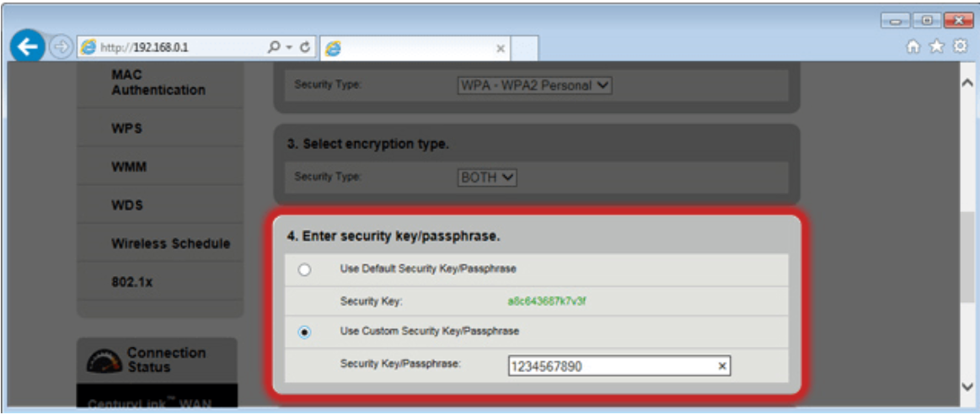Viewport: 980px width, 420px height.
Task: Open the BOTH encryption type dropdown
Action: [487, 178]
